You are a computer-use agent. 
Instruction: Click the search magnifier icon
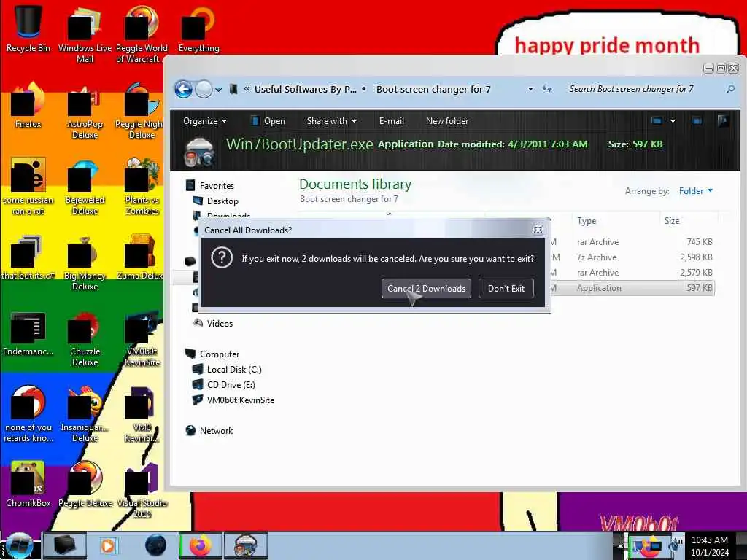pyautogui.click(x=729, y=89)
